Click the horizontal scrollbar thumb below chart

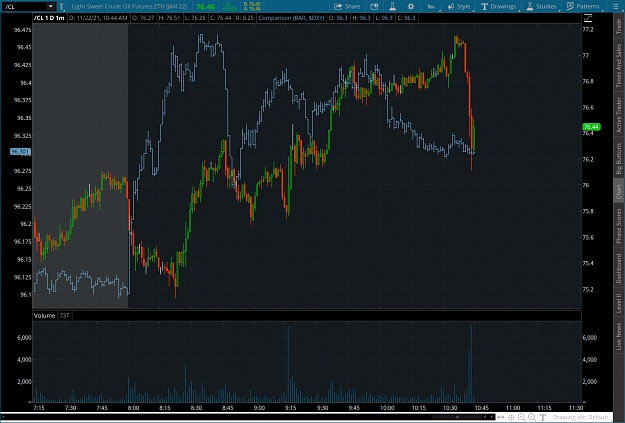[457, 417]
